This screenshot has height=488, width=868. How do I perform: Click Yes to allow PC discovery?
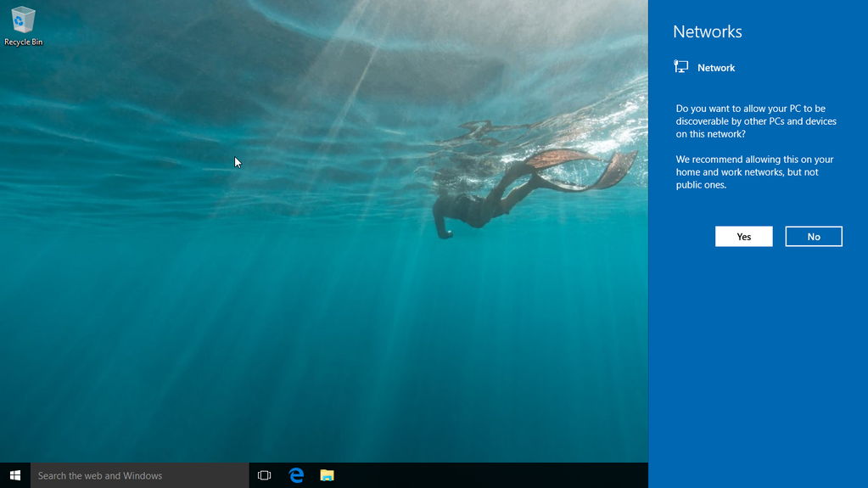coord(743,237)
